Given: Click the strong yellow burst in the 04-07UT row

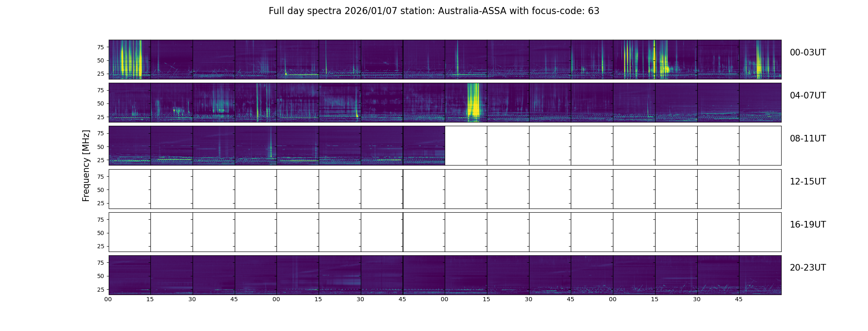Looking at the screenshot, I should (x=473, y=102).
